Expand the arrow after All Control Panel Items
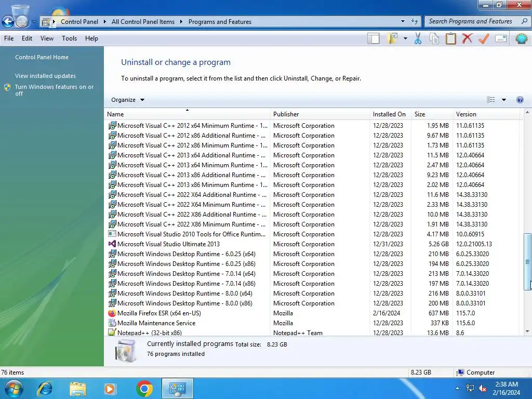 click(x=181, y=22)
